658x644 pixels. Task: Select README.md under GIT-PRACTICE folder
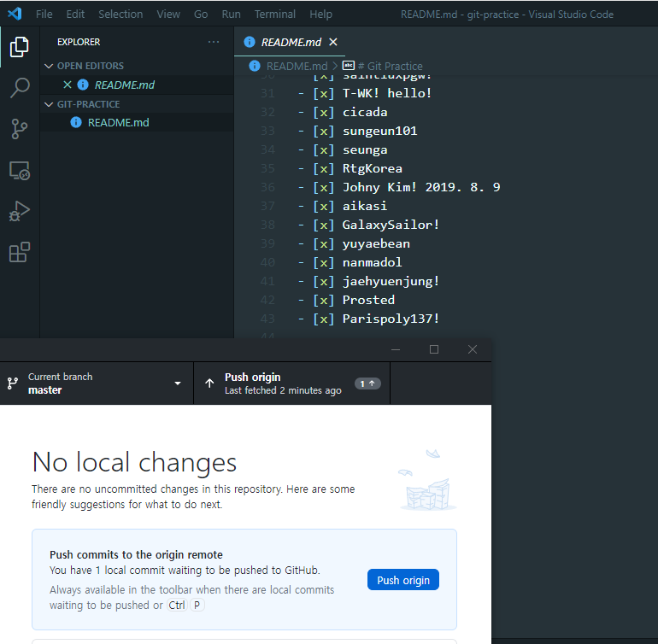coord(137,122)
